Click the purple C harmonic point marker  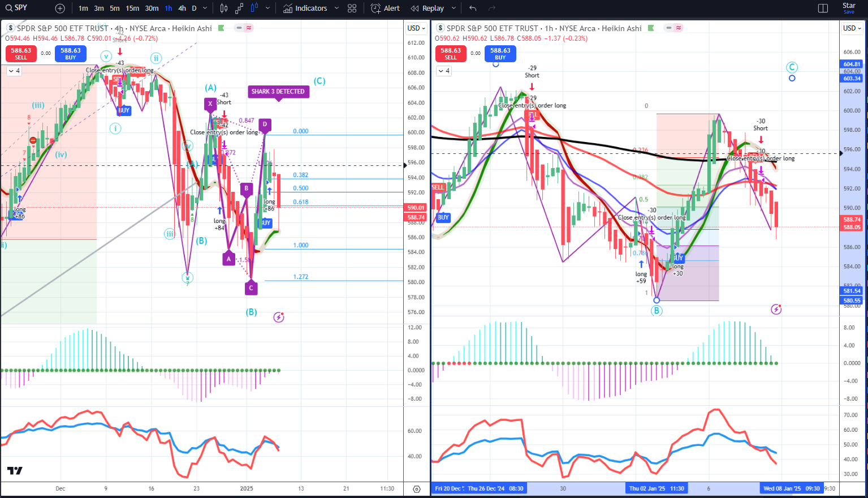(251, 287)
